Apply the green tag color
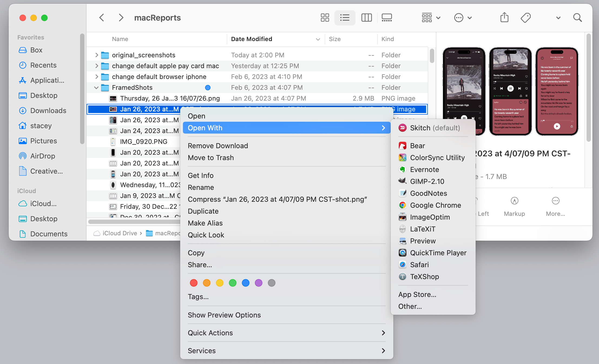The width and height of the screenshot is (599, 364). pyautogui.click(x=233, y=283)
